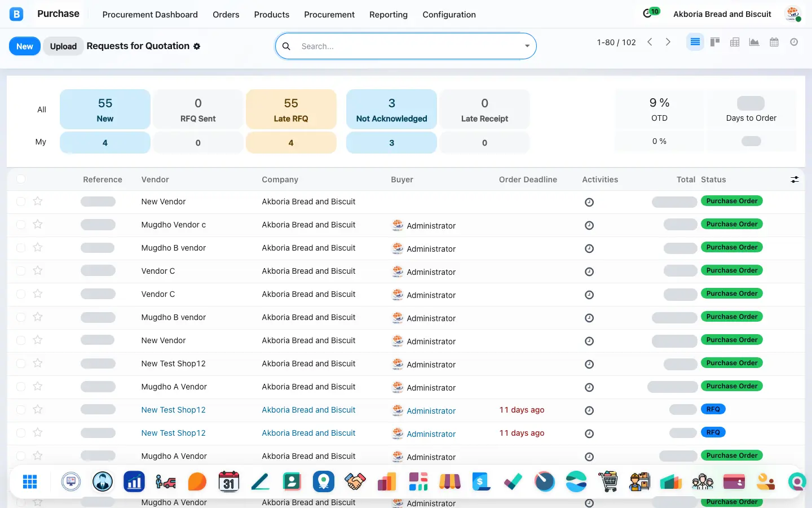Open the user avatar menu
This screenshot has height=508, width=812.
[793, 14]
